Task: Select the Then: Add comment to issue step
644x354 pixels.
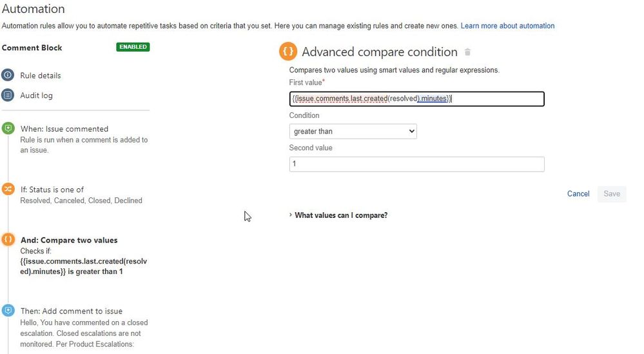Action: click(72, 311)
